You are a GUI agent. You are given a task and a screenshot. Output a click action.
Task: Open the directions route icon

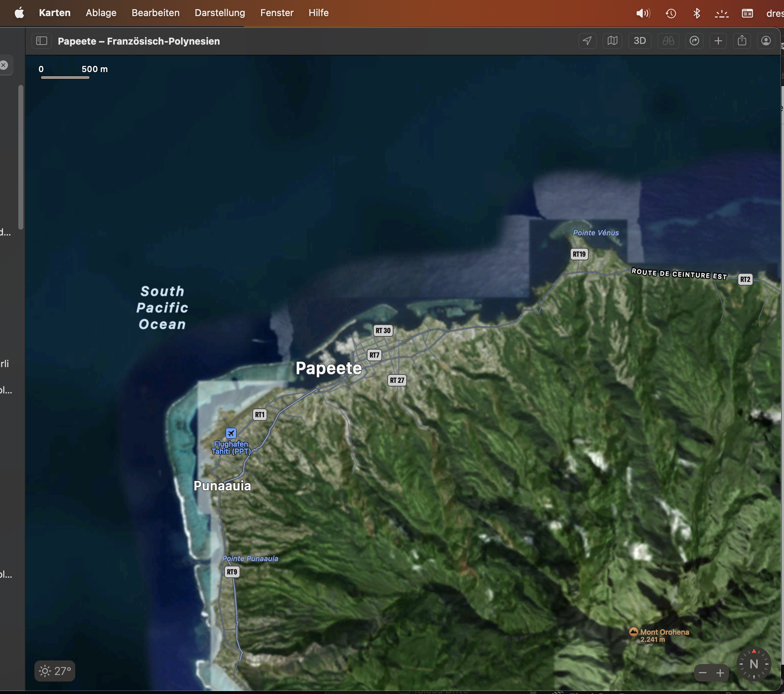[x=694, y=41]
